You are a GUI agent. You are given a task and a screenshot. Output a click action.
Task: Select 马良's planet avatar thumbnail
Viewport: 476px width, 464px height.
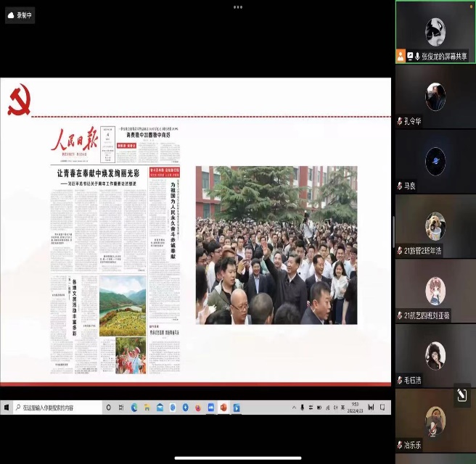coord(435,161)
